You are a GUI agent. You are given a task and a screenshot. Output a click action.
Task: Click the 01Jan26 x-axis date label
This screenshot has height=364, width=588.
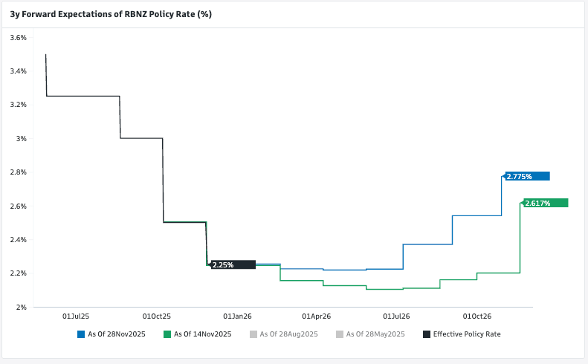pos(236,315)
